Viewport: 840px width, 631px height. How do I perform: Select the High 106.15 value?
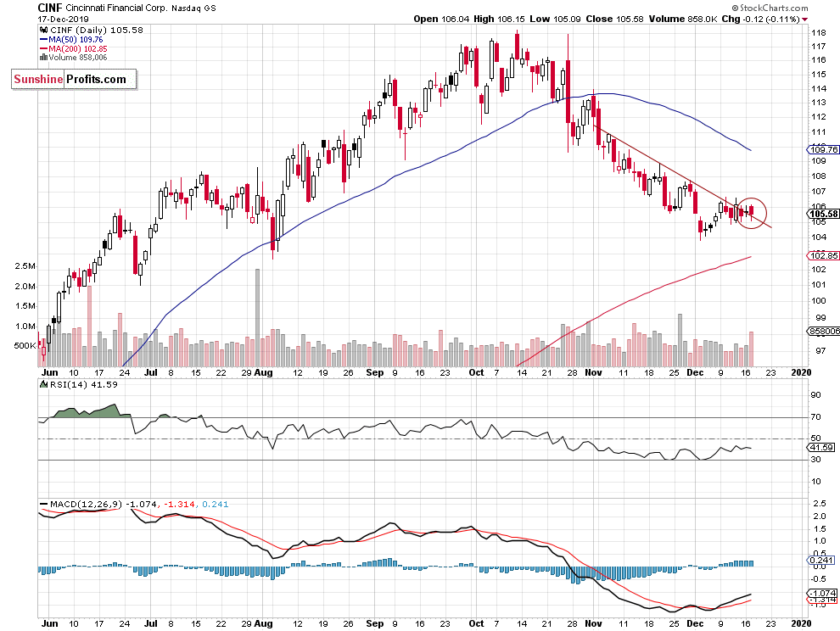coord(499,19)
